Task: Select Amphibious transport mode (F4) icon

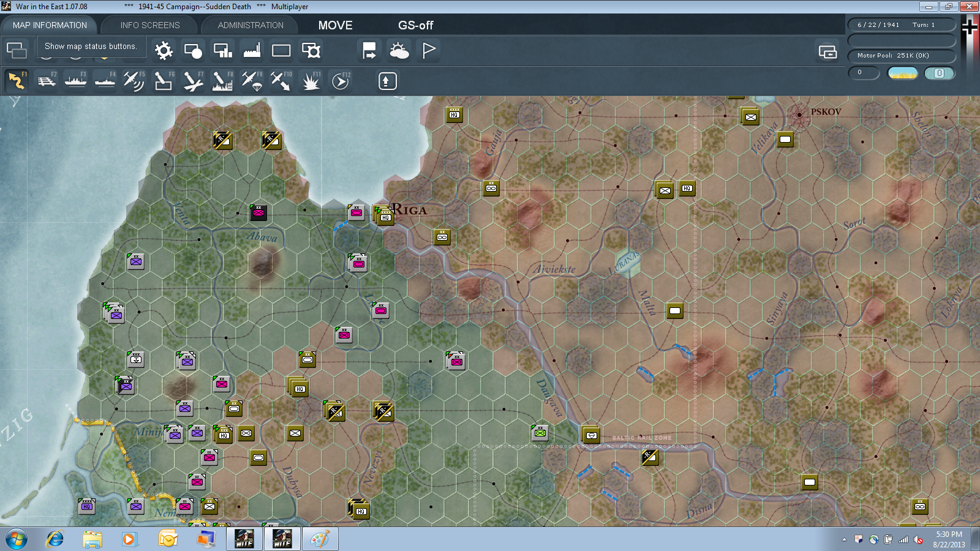Action: [x=105, y=81]
